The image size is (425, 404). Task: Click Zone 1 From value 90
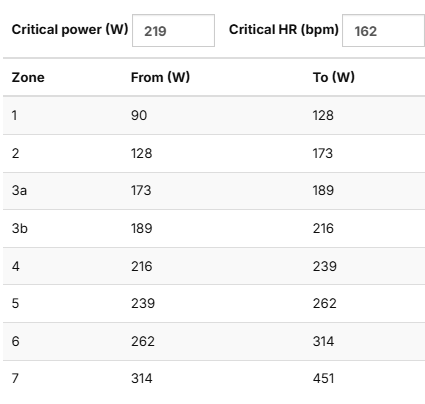(139, 115)
